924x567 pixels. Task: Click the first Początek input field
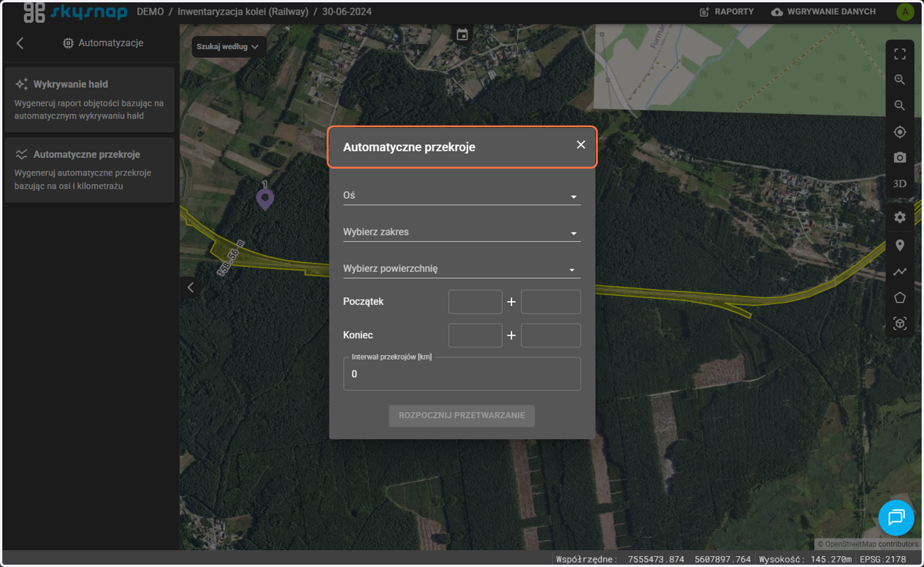[x=475, y=302]
